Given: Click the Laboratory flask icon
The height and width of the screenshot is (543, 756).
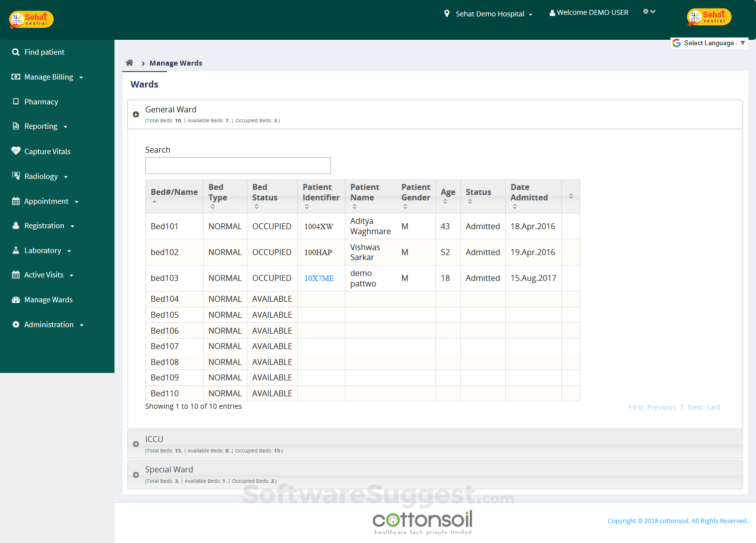Looking at the screenshot, I should [x=16, y=251].
